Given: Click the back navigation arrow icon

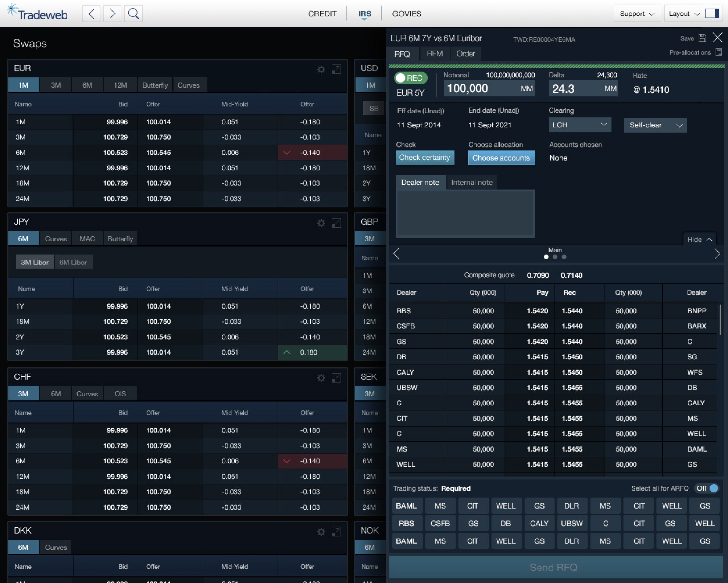Looking at the screenshot, I should coord(91,14).
